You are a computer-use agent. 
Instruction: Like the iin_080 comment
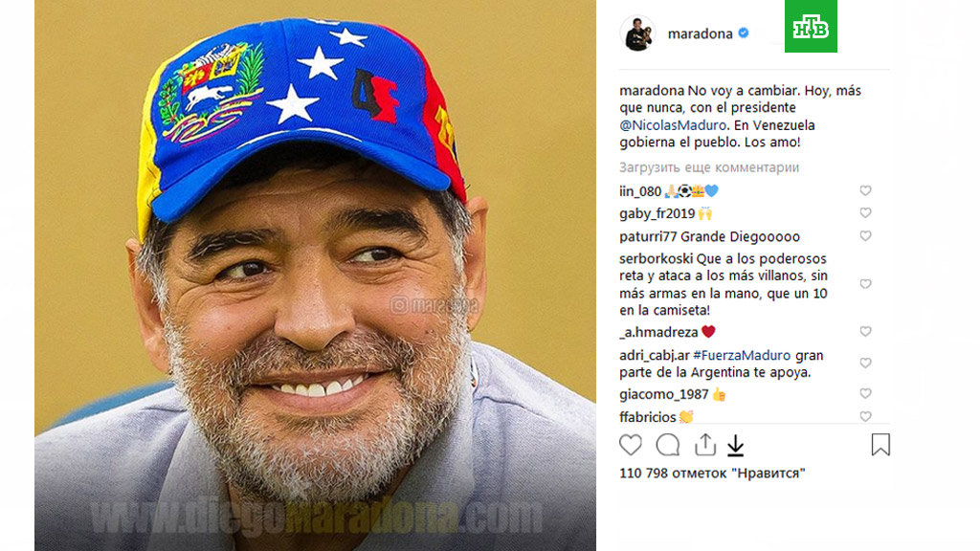tap(865, 190)
